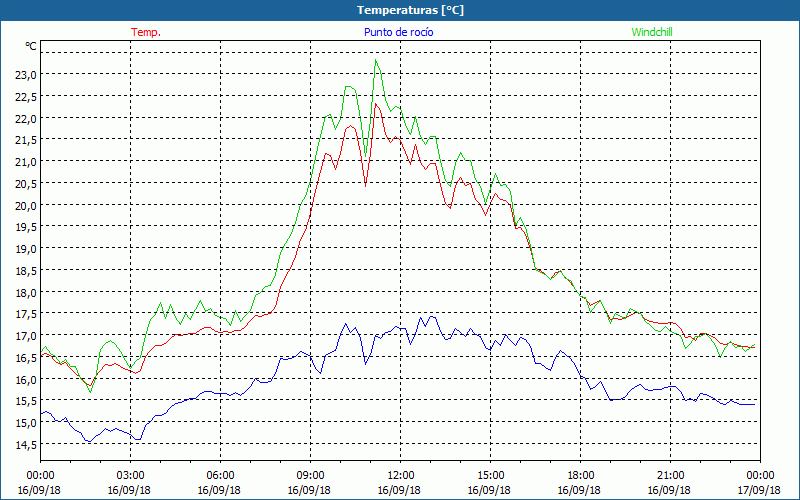Click the highest peak of the green Windchill curve
The width and height of the screenshot is (800, 500).
(x=376, y=60)
